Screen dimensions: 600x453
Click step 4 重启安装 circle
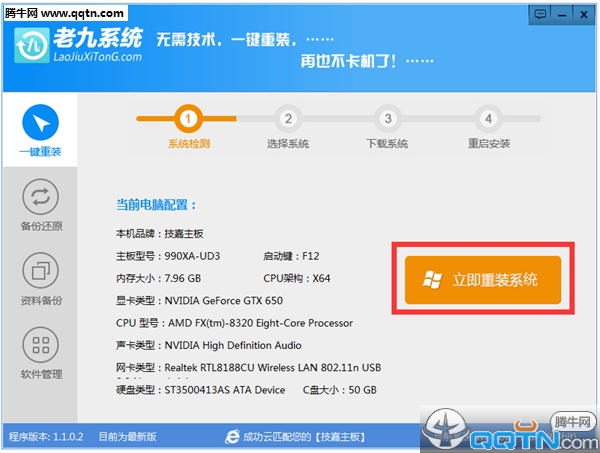(x=488, y=119)
